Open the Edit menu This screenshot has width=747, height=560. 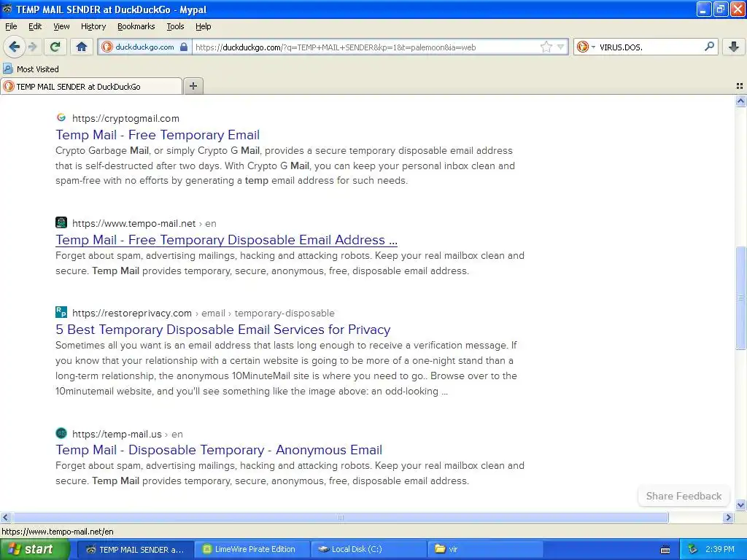[x=35, y=26]
